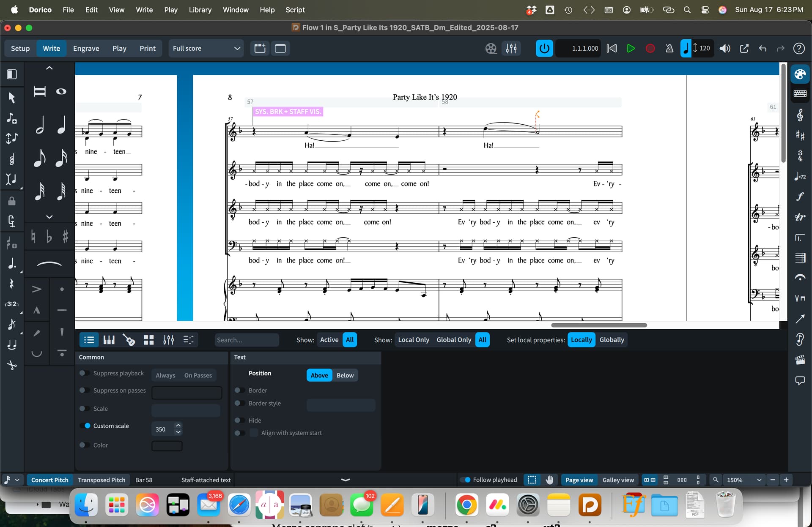This screenshot has width=812, height=527.
Task: Open the Scale value dropdown
Action: [186, 410]
